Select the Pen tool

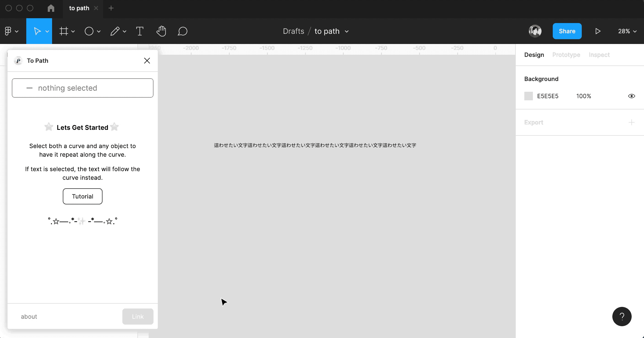[x=115, y=31]
